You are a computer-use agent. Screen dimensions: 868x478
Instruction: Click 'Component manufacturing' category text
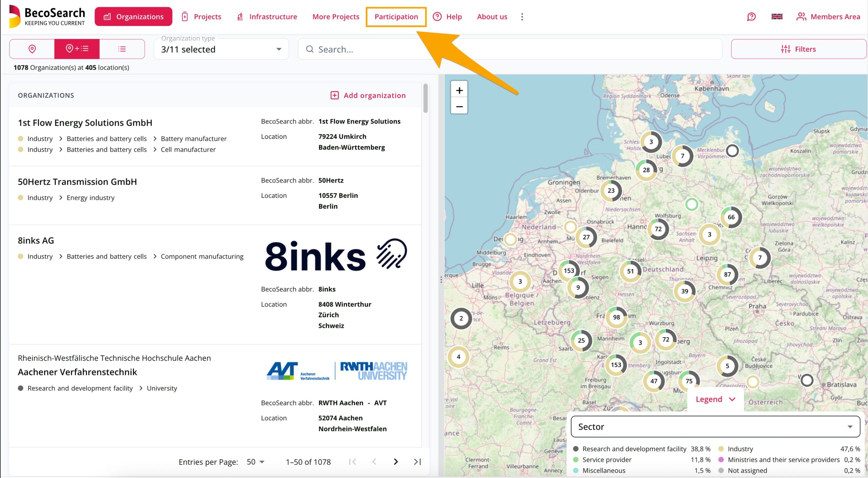coord(202,256)
